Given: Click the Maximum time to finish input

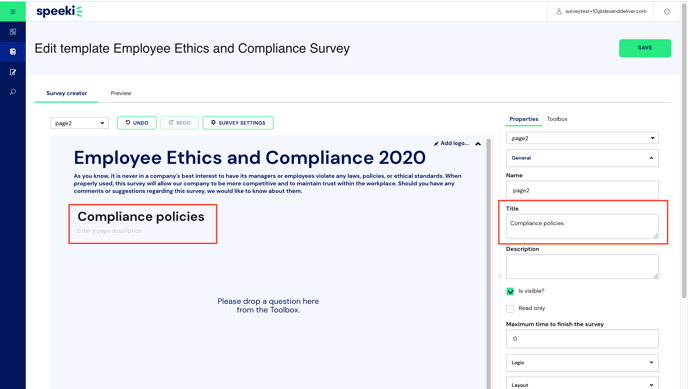Looking at the screenshot, I should [582, 339].
